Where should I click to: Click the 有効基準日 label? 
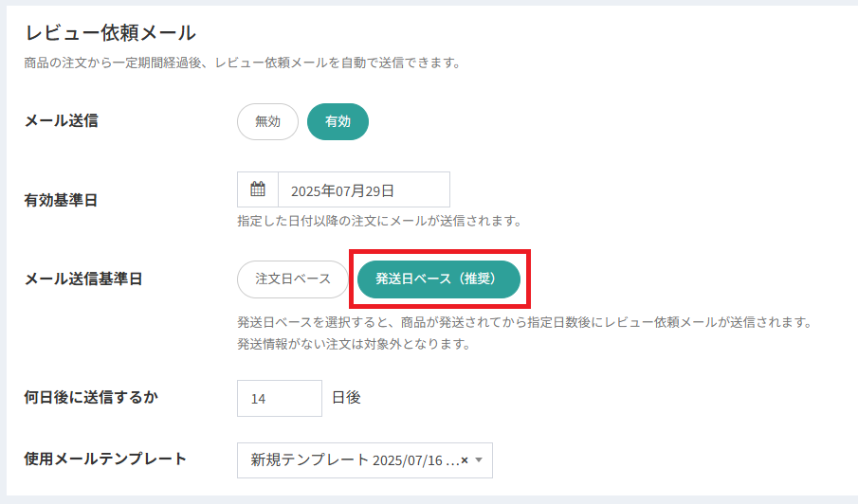pos(61,200)
